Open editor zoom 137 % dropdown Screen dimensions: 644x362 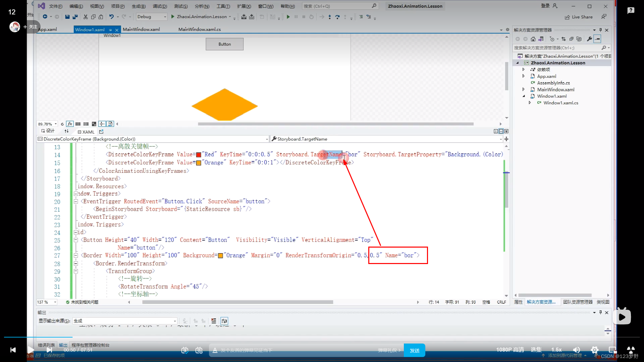point(47,302)
